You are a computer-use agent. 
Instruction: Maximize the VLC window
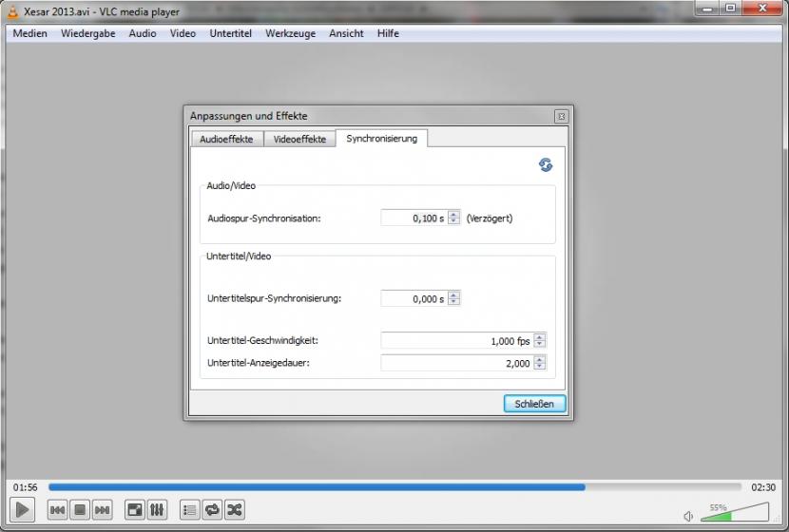731,9
